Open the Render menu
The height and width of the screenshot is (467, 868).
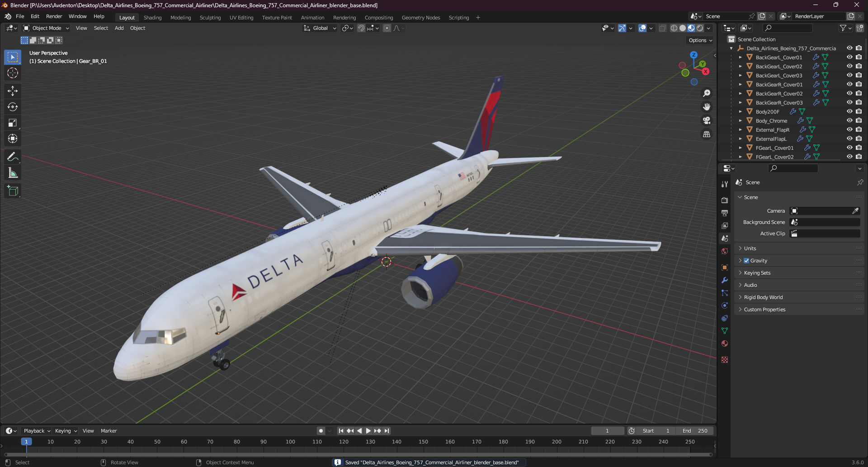(x=54, y=16)
